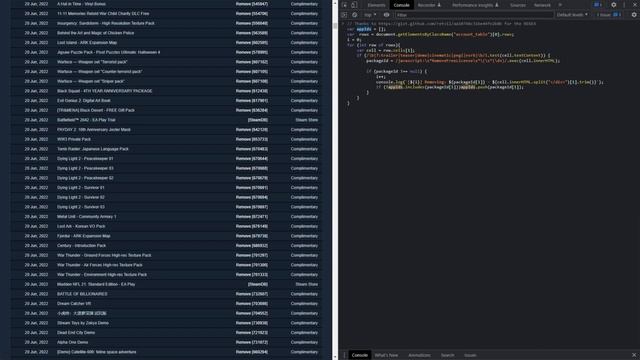Open the Issues drawer tab
Viewport: 640px width, 360px height.
470,355
